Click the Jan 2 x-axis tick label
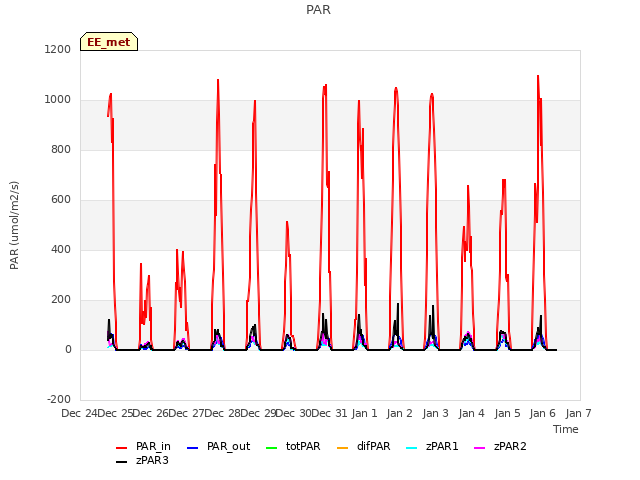This screenshot has height=480, width=640. pyautogui.click(x=400, y=413)
